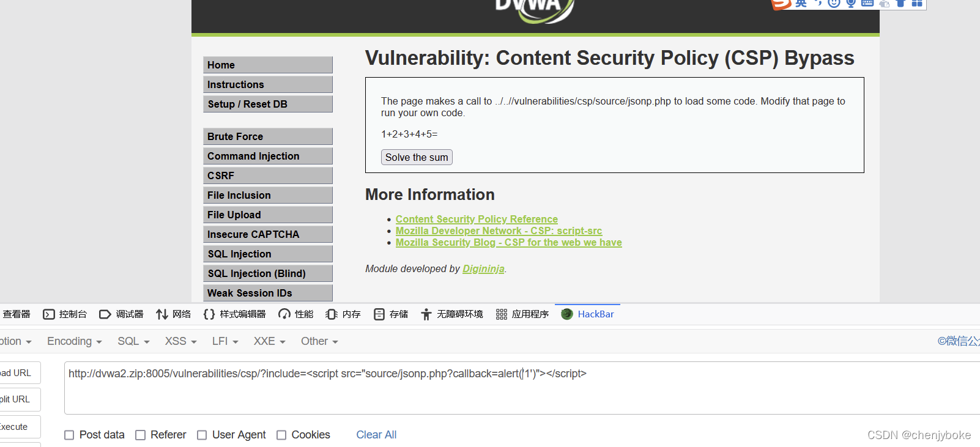Screen dimensions: 980x447
Task: Open Mozilla Security Blog CSP link
Action: [508, 242]
